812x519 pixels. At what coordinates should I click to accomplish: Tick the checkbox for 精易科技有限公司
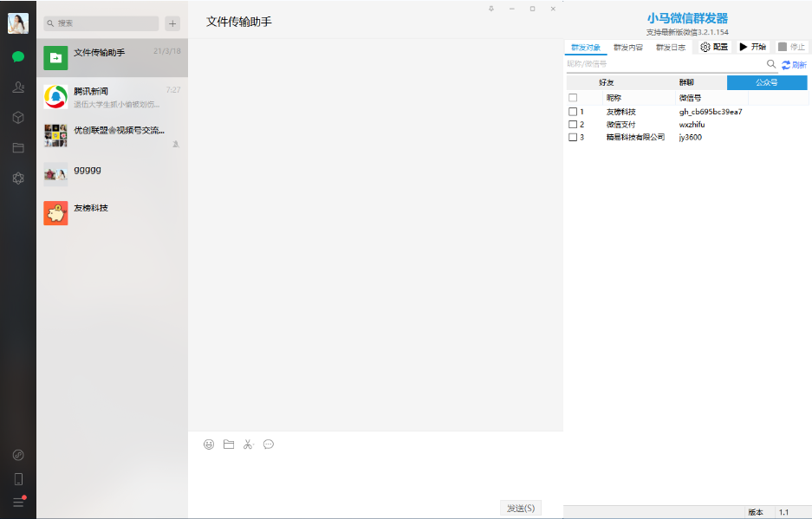(573, 137)
